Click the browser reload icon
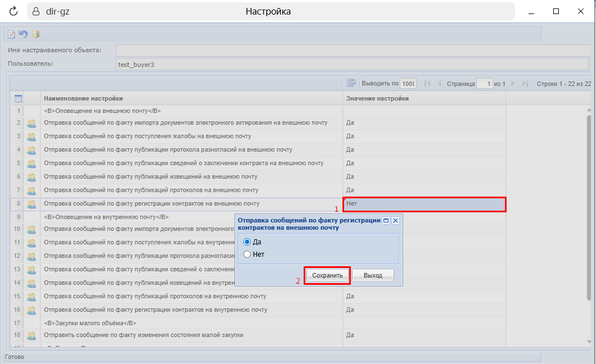The height and width of the screenshot is (364, 596). pos(13,11)
